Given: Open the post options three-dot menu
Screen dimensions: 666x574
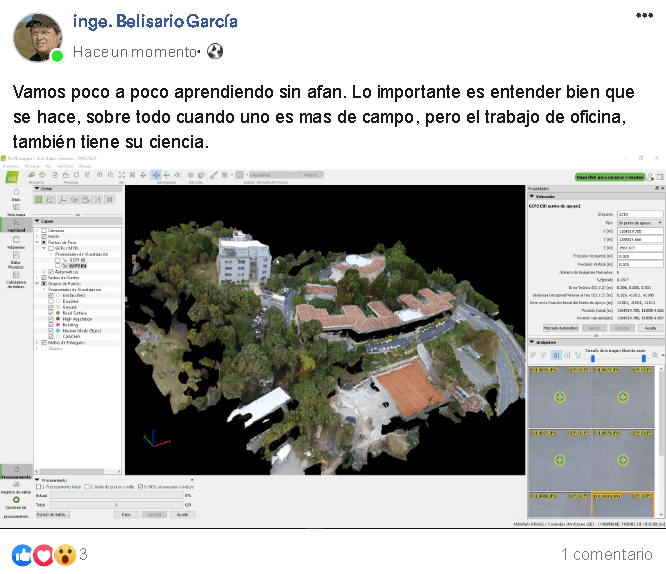Looking at the screenshot, I should [644, 15].
